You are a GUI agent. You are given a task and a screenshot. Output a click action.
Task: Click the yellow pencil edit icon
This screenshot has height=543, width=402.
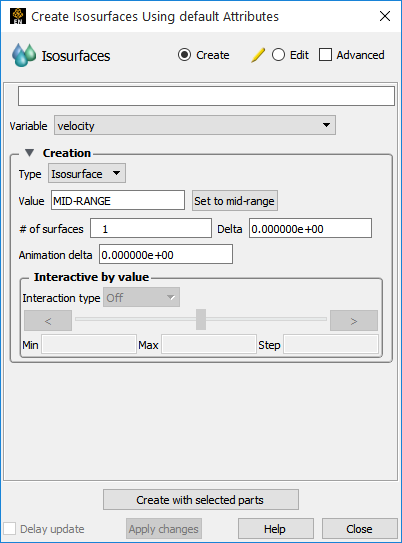click(258, 55)
